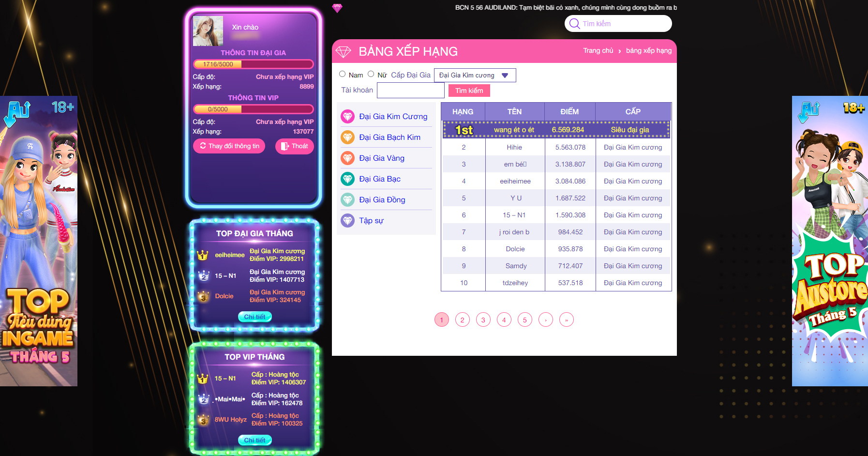
Task: Click the CẤP column header
Action: pyautogui.click(x=633, y=112)
